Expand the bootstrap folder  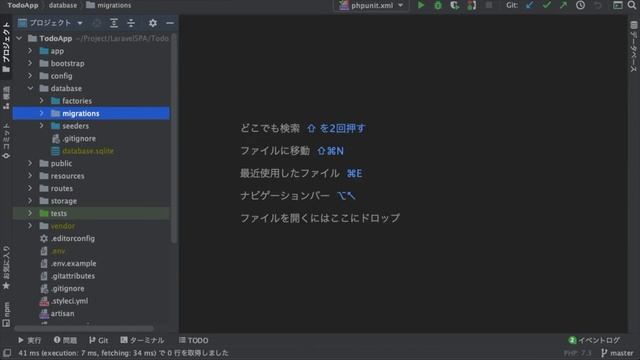pos(30,63)
